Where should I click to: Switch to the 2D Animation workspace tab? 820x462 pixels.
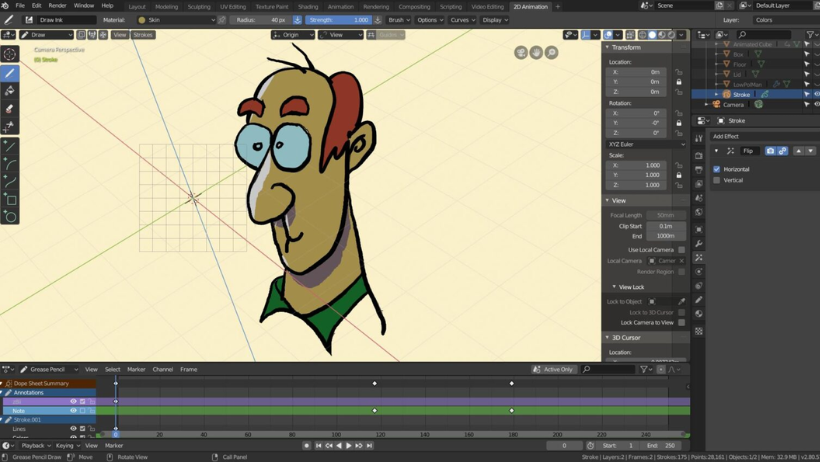tap(530, 7)
